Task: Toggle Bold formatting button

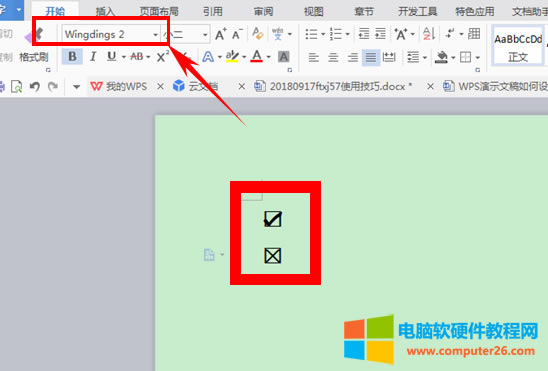Action: click(72, 56)
